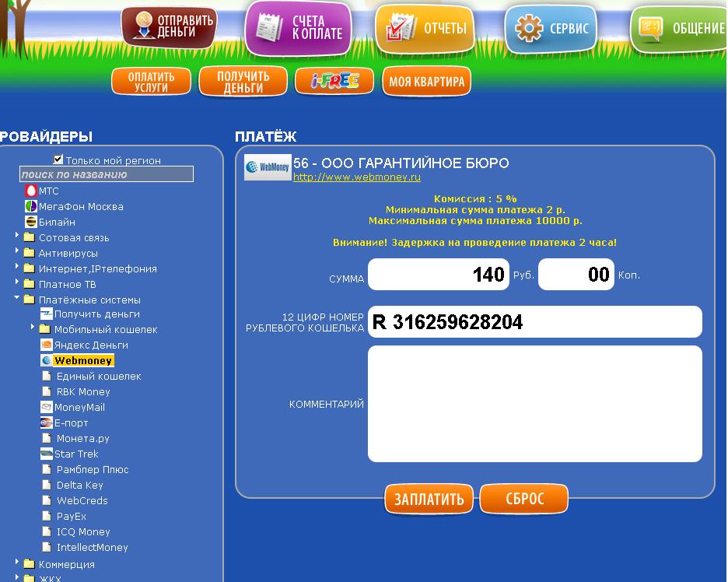Click the Webmoney globe icon in tree
728x582 pixels.
pos(47,360)
